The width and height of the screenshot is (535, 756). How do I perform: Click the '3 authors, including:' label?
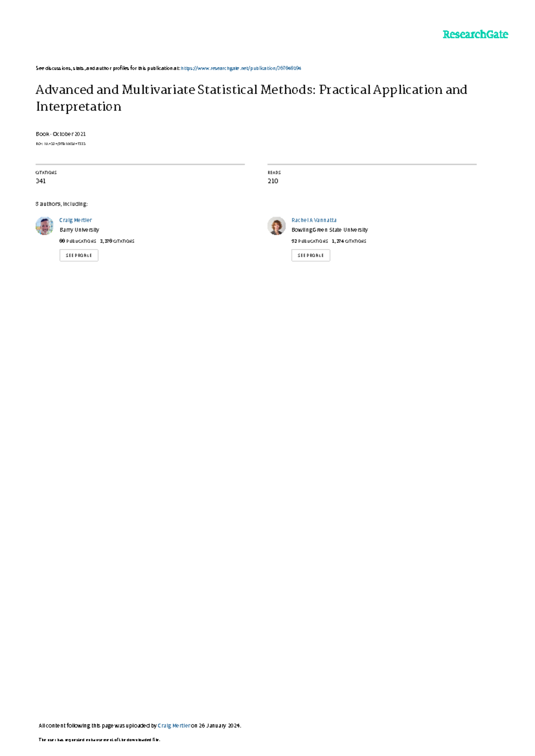point(62,204)
